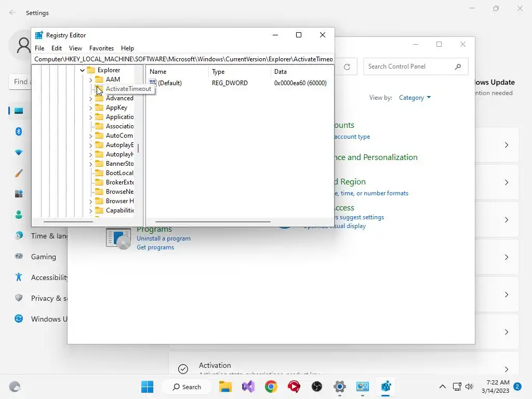Select the AAM folder icon
This screenshot has height=399, width=532.
click(99, 79)
